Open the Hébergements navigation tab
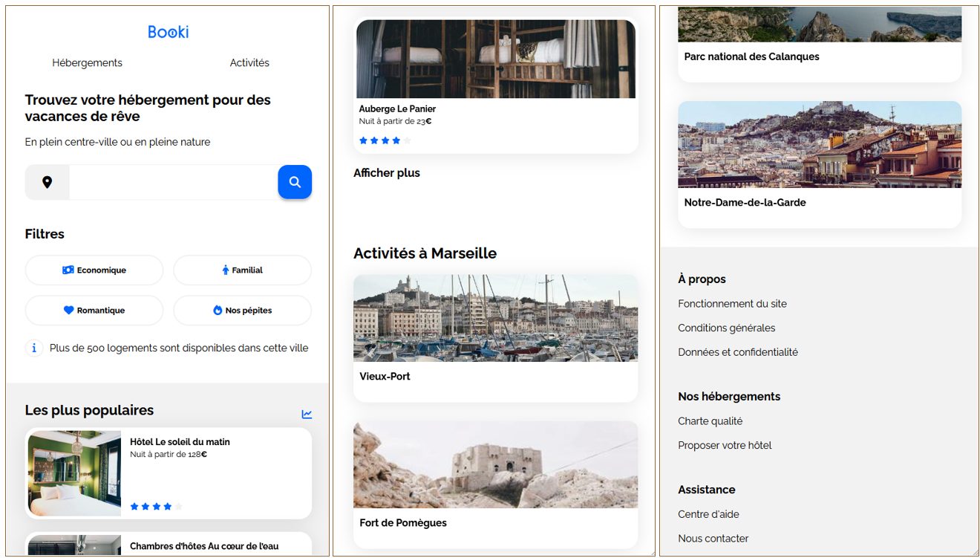The image size is (980, 558). click(x=87, y=63)
